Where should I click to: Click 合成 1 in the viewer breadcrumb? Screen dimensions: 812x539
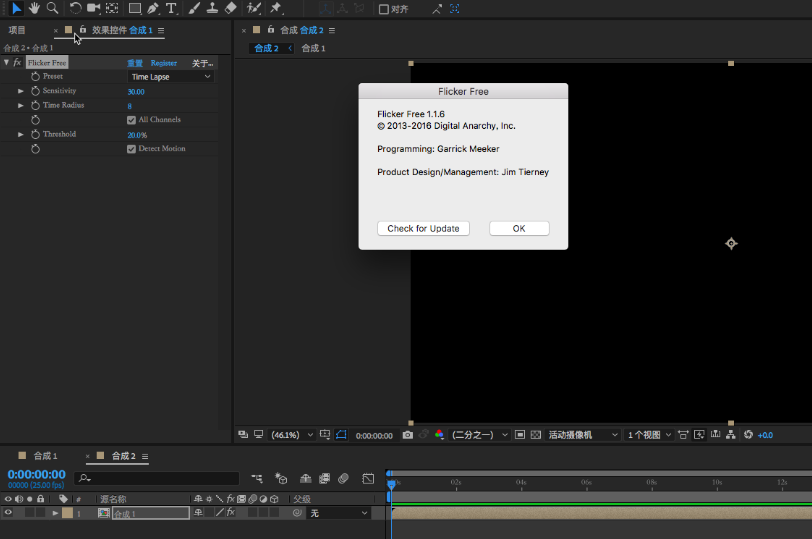pos(313,48)
